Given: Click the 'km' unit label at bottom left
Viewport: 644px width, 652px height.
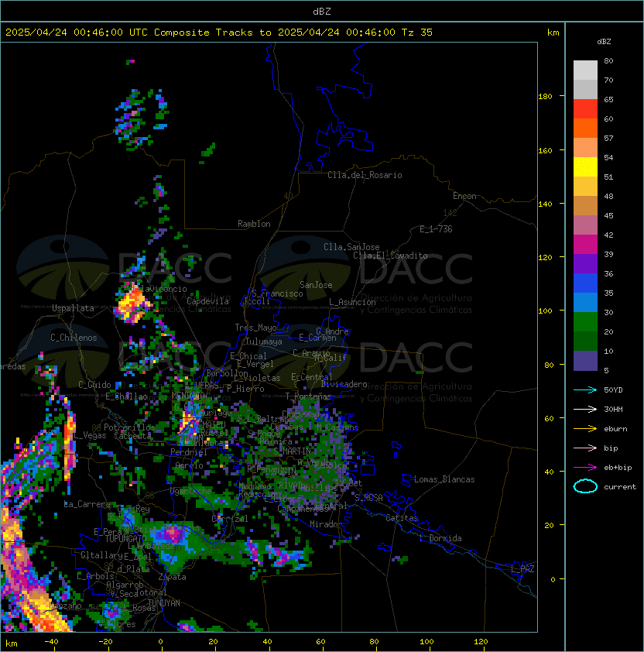Looking at the screenshot, I should coord(12,643).
